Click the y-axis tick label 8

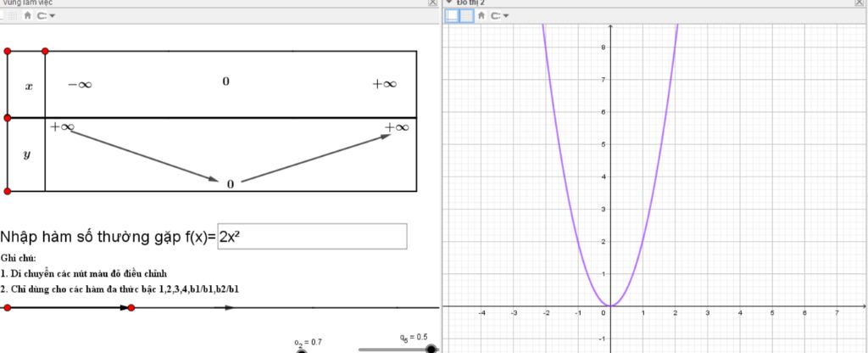pyautogui.click(x=604, y=48)
